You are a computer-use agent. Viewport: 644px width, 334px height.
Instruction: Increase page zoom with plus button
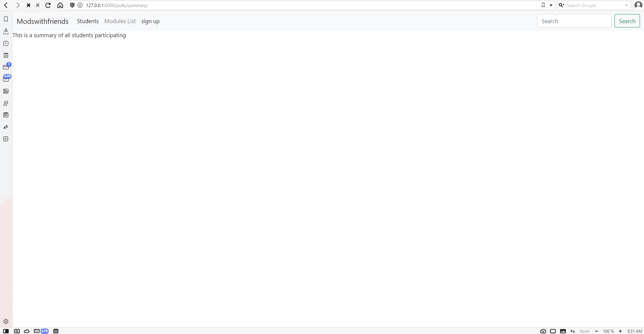[621, 331]
